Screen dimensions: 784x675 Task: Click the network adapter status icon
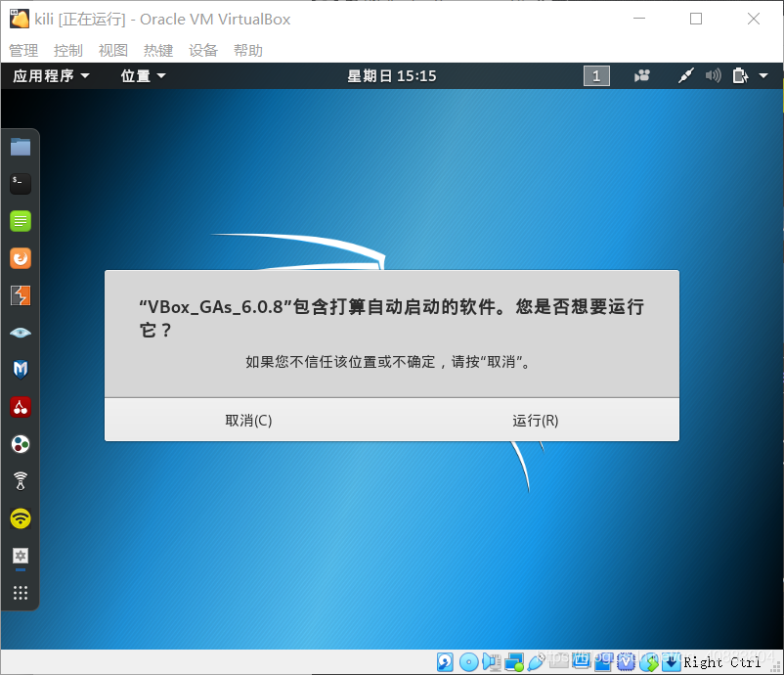pos(514,662)
